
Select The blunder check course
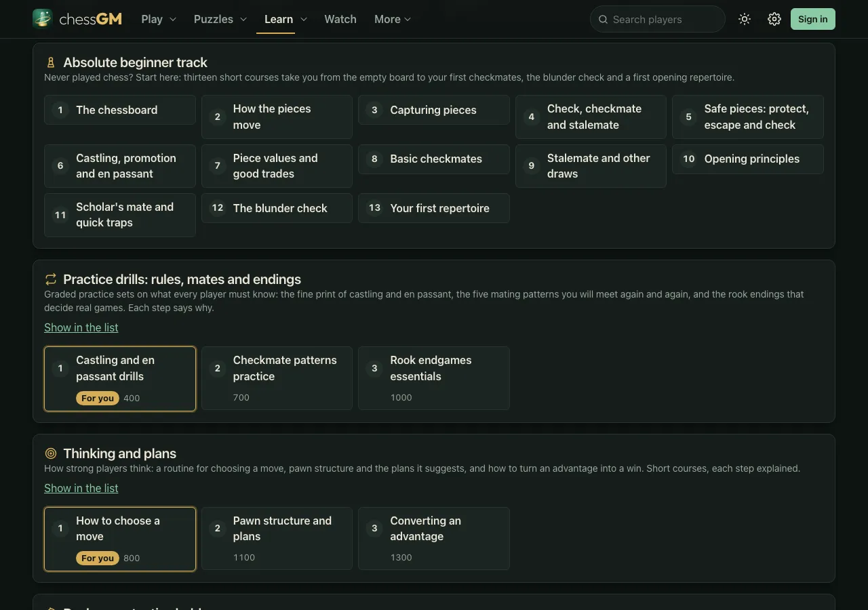point(277,208)
